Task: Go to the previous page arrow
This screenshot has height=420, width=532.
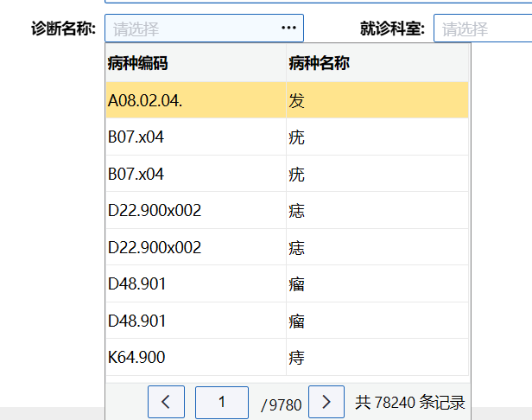Action: 166,402
